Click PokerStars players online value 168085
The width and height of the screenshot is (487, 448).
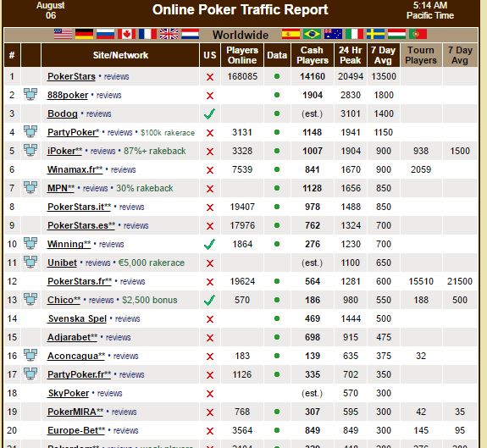pos(242,76)
